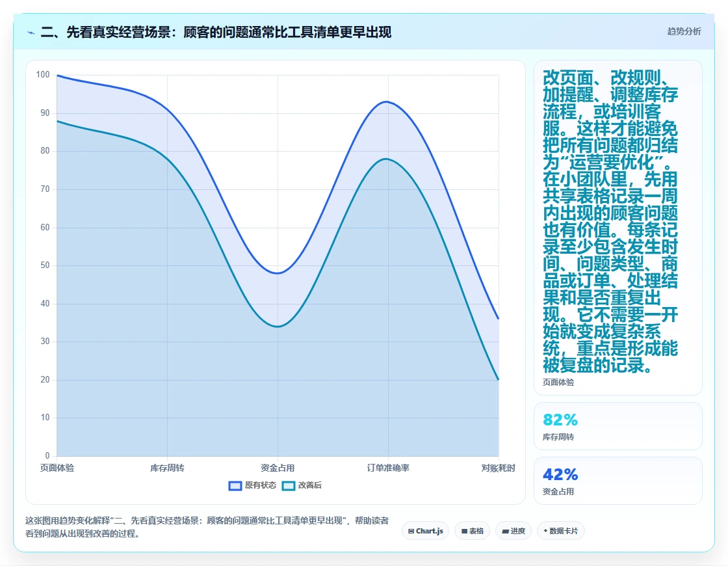The image size is (728, 566).
Task: Click the 改善后 legend color swatch
Action: [x=289, y=485]
